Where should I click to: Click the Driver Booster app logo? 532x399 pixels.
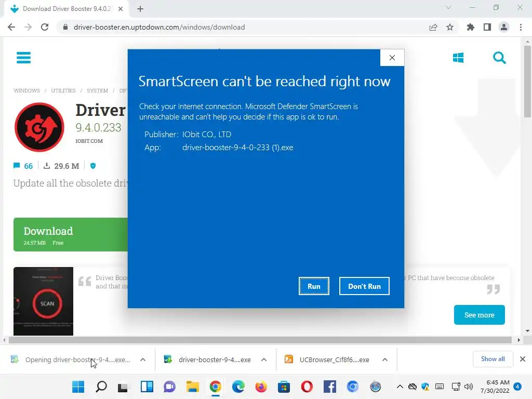[39, 127]
